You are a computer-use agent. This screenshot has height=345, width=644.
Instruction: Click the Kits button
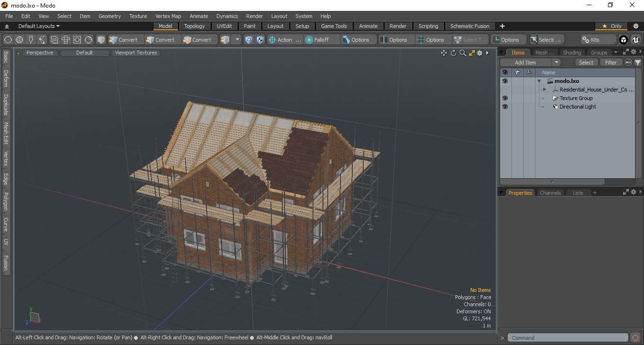pyautogui.click(x=598, y=40)
